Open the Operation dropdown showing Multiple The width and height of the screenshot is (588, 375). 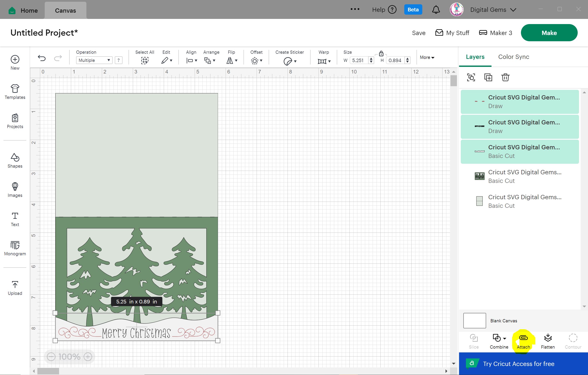(x=94, y=60)
